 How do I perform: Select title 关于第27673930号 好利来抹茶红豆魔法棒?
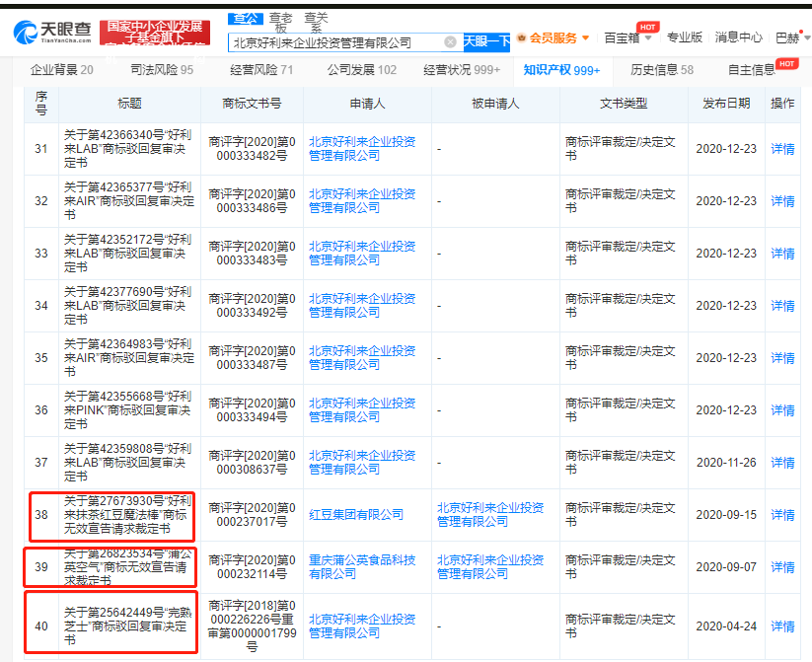pyautogui.click(x=128, y=515)
